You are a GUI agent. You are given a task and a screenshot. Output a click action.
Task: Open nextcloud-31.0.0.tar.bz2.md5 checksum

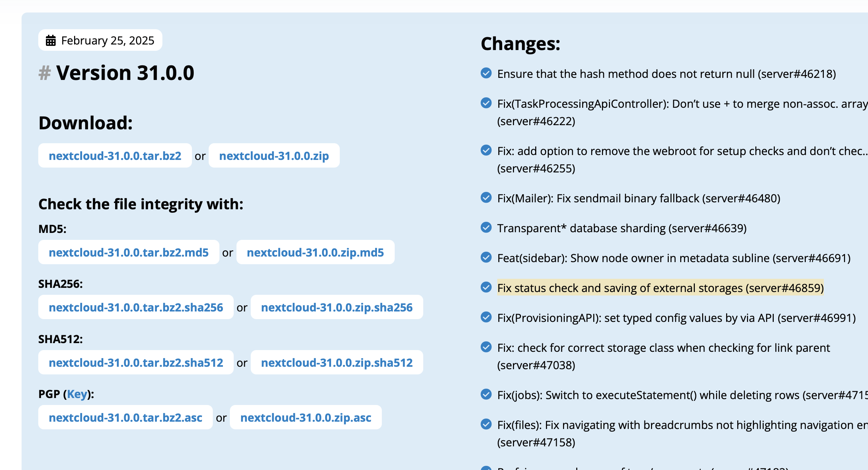tap(129, 252)
